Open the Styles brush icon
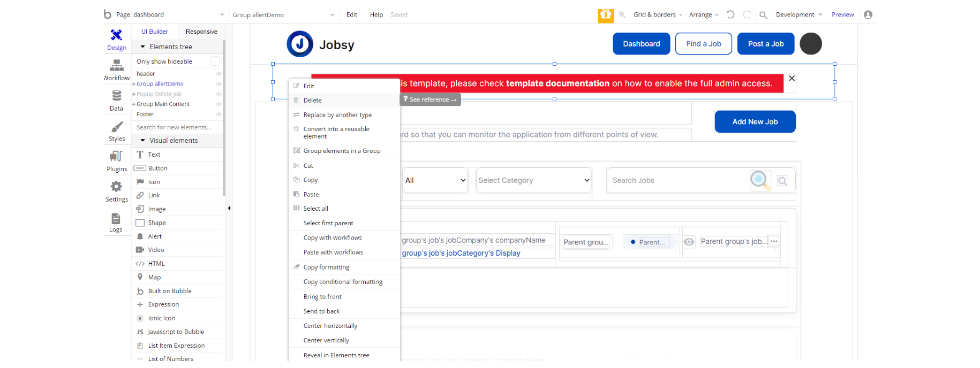The width and height of the screenshot is (980, 368). point(117,127)
